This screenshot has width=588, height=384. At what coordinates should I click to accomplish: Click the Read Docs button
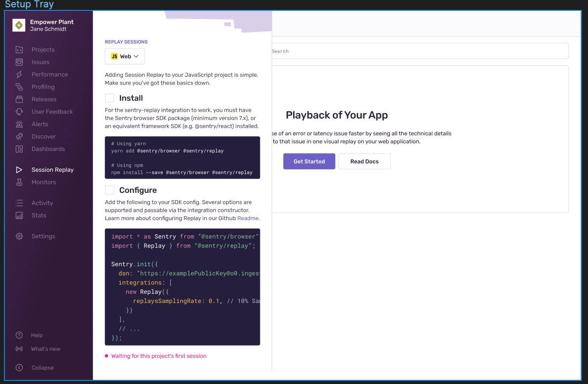click(364, 161)
